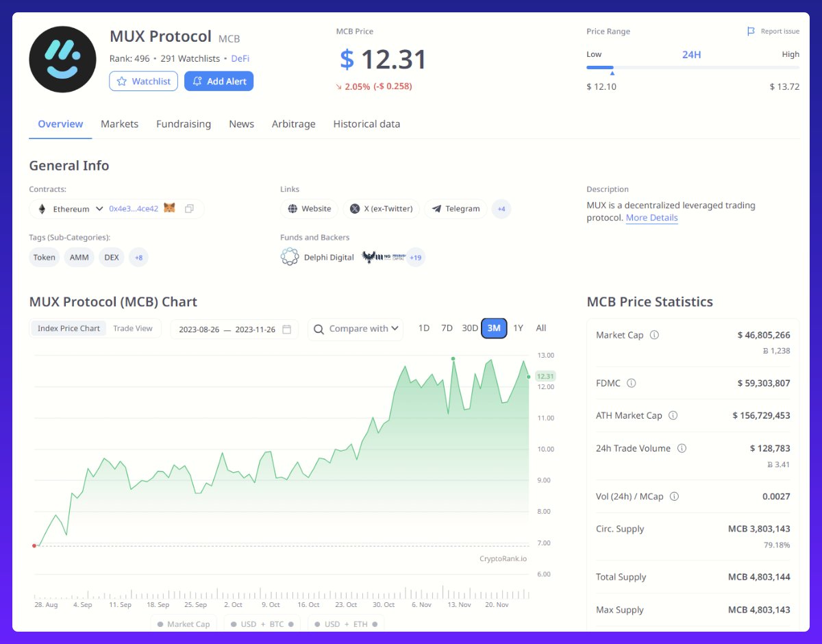Image resolution: width=822 pixels, height=644 pixels.
Task: Expand the +19 more backers list
Action: [416, 258]
